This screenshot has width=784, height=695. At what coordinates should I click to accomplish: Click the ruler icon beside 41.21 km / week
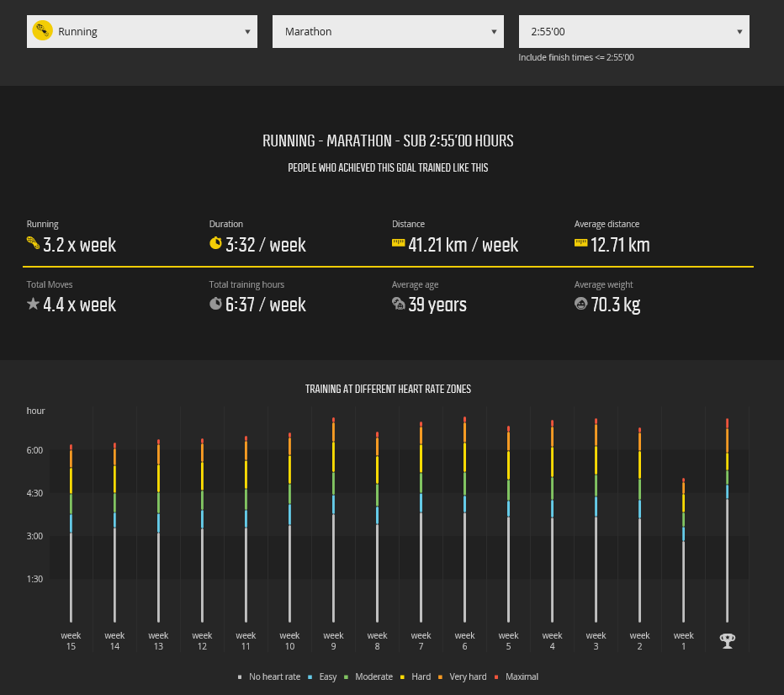pyautogui.click(x=399, y=243)
